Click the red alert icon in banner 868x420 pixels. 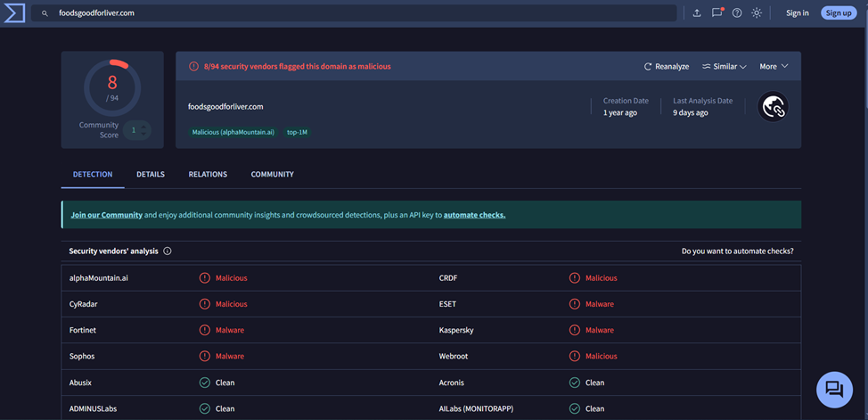[x=193, y=67]
